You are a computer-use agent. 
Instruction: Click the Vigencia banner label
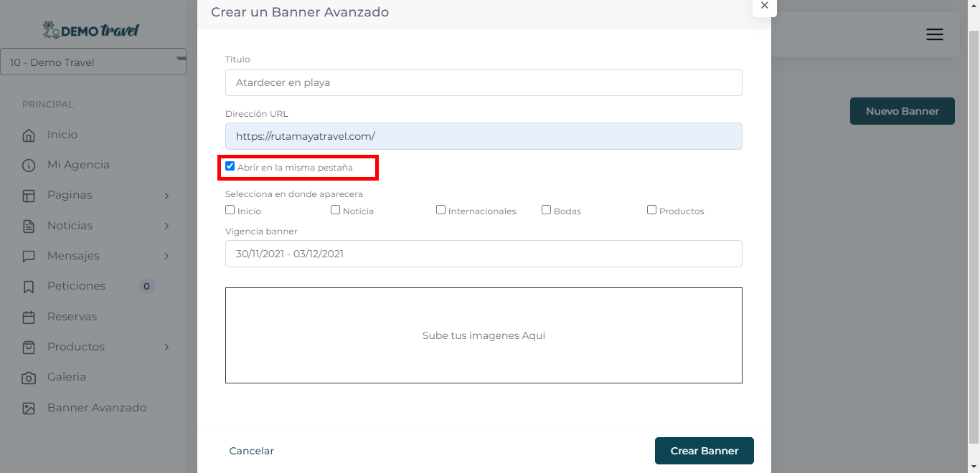click(x=261, y=231)
